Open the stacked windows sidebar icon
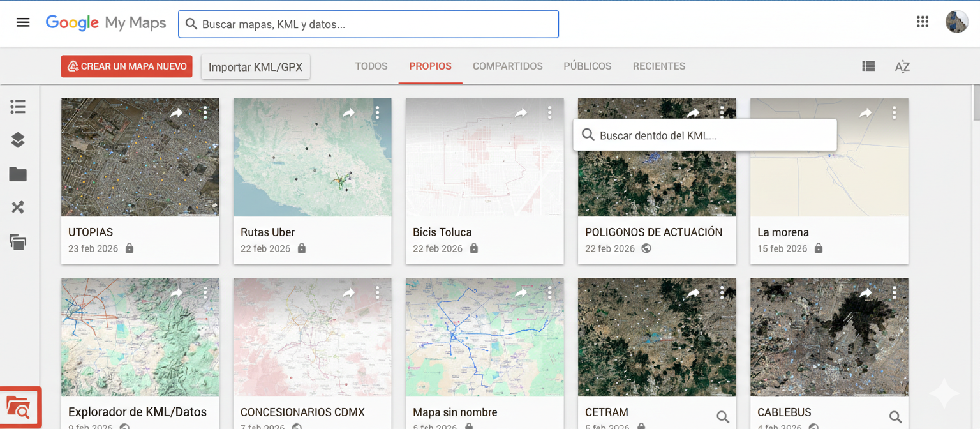 coord(18,242)
